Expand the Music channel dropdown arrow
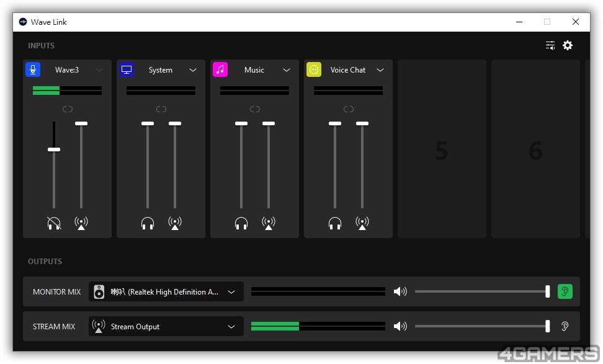This screenshot has height=364, width=603. (x=287, y=70)
